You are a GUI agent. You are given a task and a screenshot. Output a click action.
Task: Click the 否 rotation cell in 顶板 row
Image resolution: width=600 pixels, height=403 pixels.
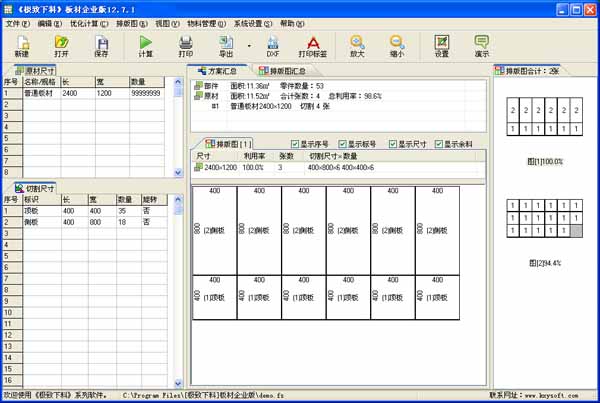click(154, 211)
